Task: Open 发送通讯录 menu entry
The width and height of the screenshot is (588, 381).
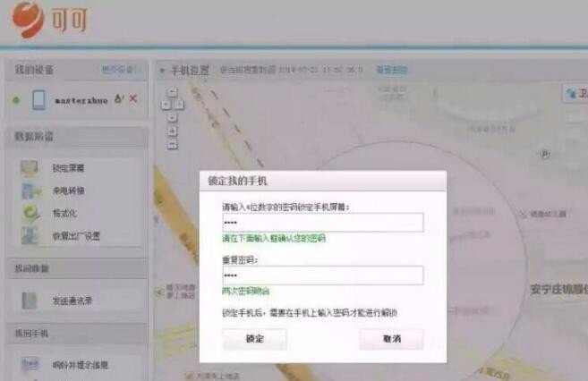Action: pyautogui.click(x=72, y=301)
